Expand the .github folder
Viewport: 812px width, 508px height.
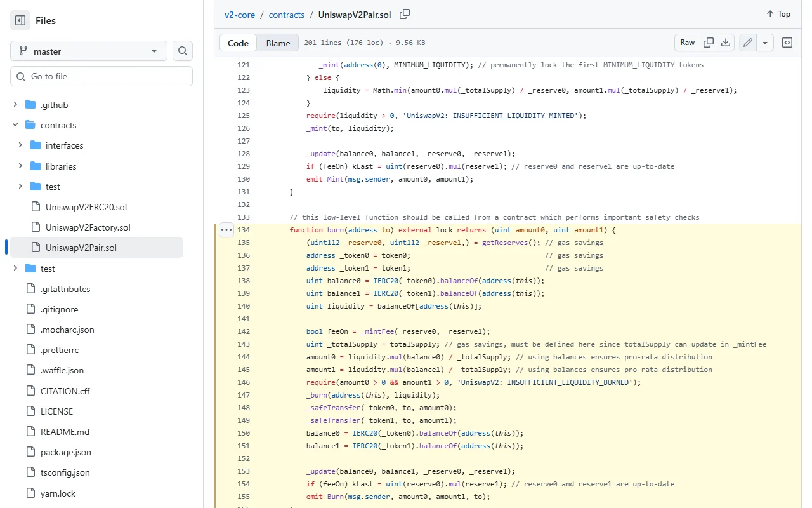point(15,105)
